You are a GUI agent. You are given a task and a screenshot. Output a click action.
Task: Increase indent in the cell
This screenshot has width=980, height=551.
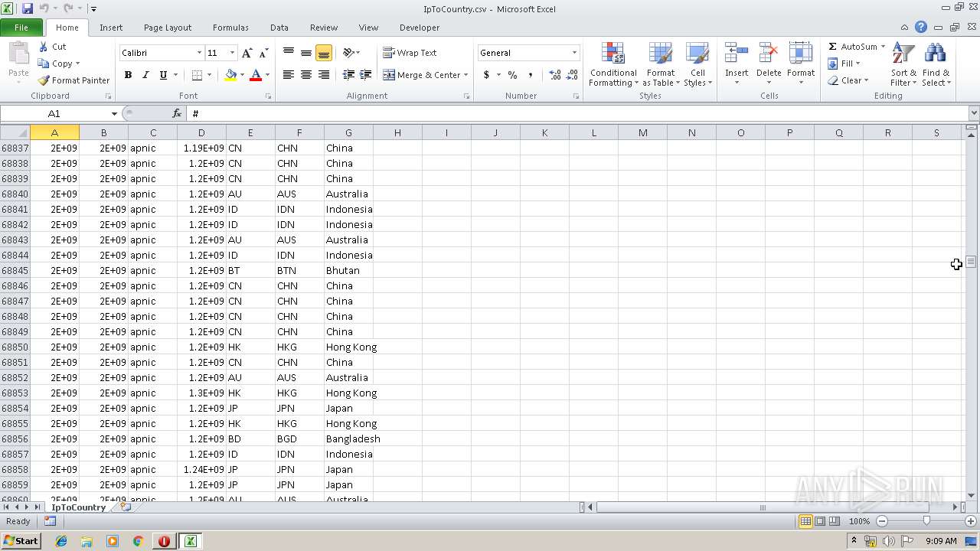coord(366,75)
